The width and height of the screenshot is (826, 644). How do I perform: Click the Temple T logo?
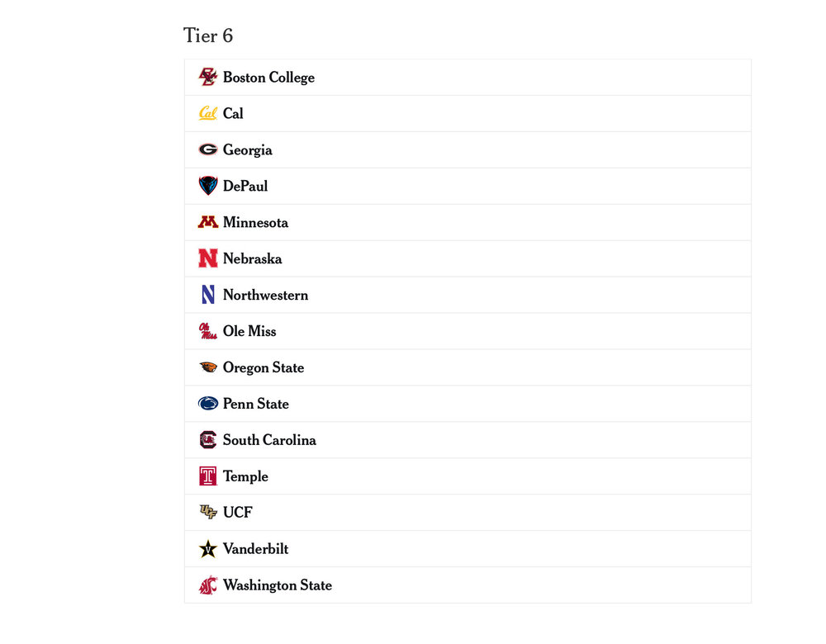(207, 476)
